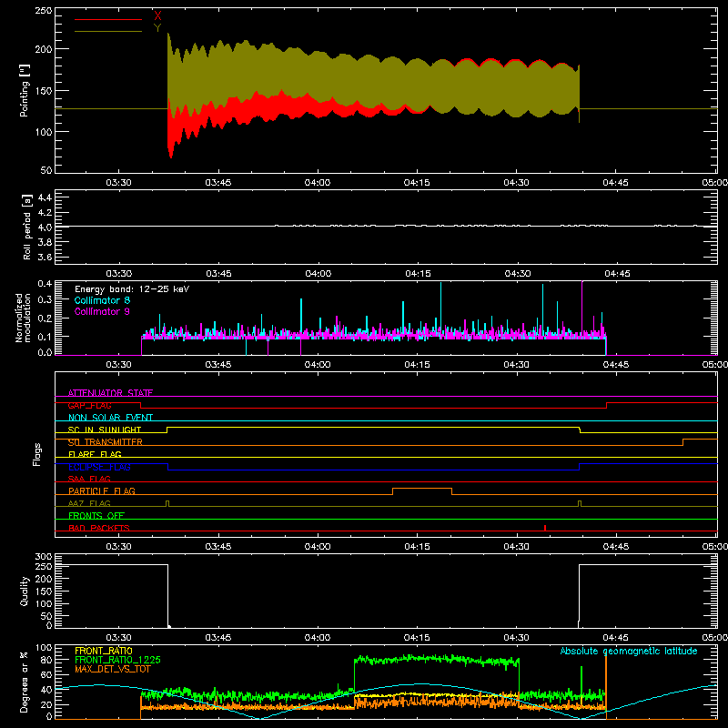
Task: Click the FLARE_FLAG label
Action: [x=95, y=454]
